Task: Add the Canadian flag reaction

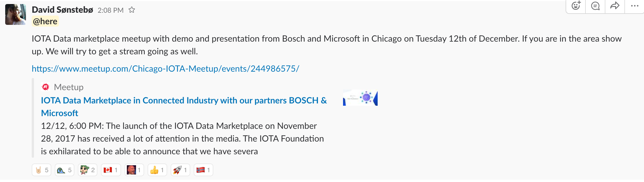Action: click(111, 170)
